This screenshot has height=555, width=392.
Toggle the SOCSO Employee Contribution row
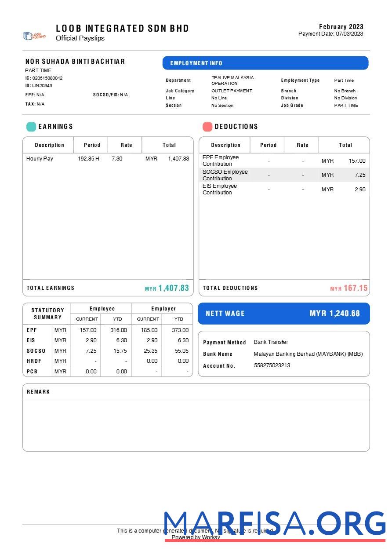pos(283,175)
